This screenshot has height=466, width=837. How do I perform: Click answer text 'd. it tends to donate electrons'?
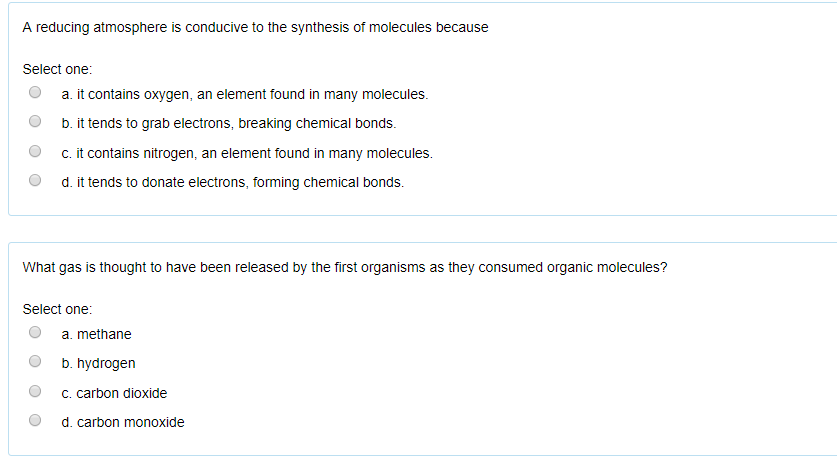pyautogui.click(x=232, y=183)
